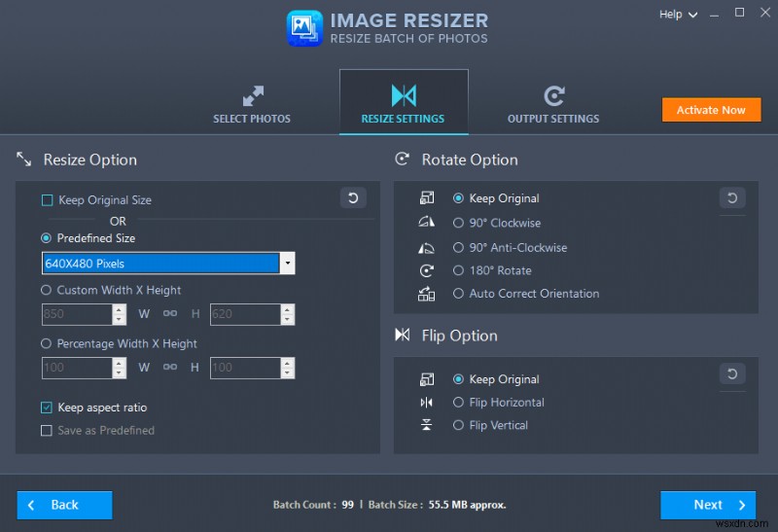Toggle the custom size link-chain icon

click(x=170, y=313)
